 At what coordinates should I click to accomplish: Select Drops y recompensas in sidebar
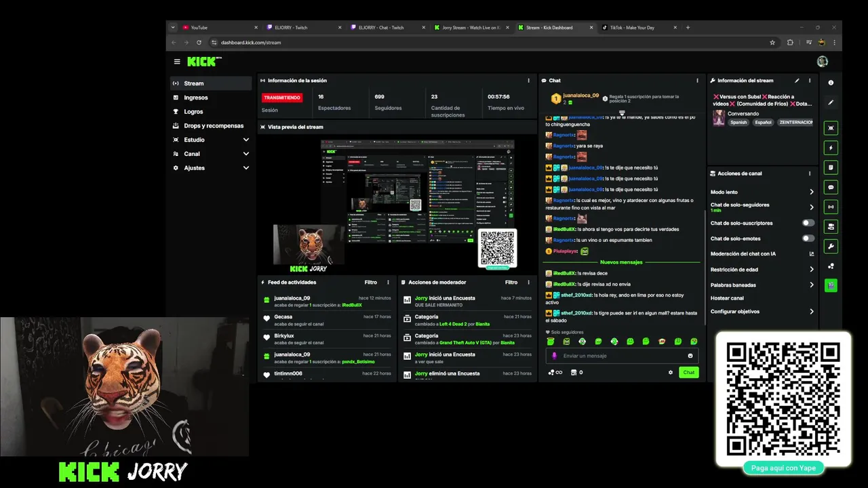211,126
